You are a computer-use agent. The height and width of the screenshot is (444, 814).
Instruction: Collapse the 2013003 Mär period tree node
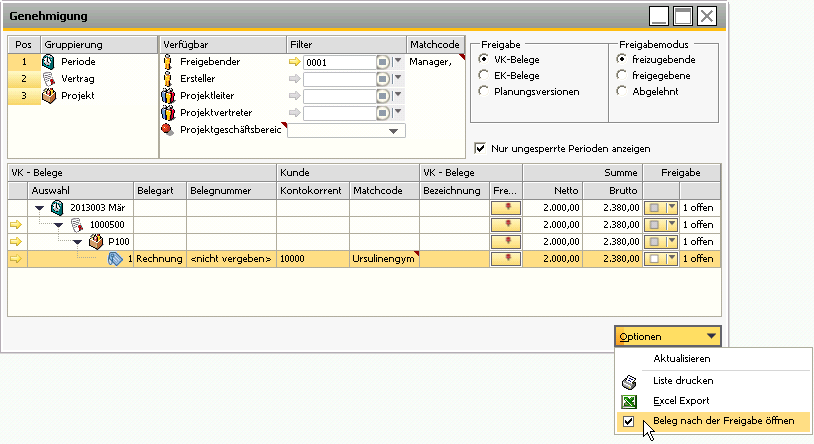point(39,208)
